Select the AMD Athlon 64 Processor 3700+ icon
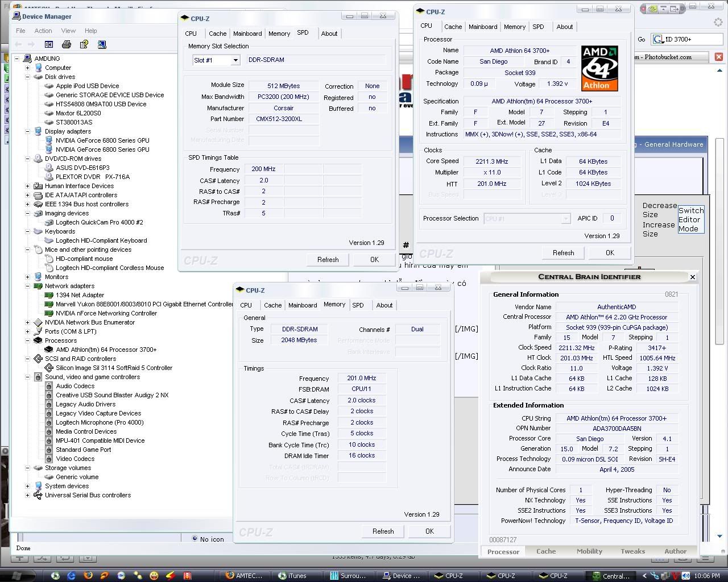728x582 pixels. pos(49,350)
